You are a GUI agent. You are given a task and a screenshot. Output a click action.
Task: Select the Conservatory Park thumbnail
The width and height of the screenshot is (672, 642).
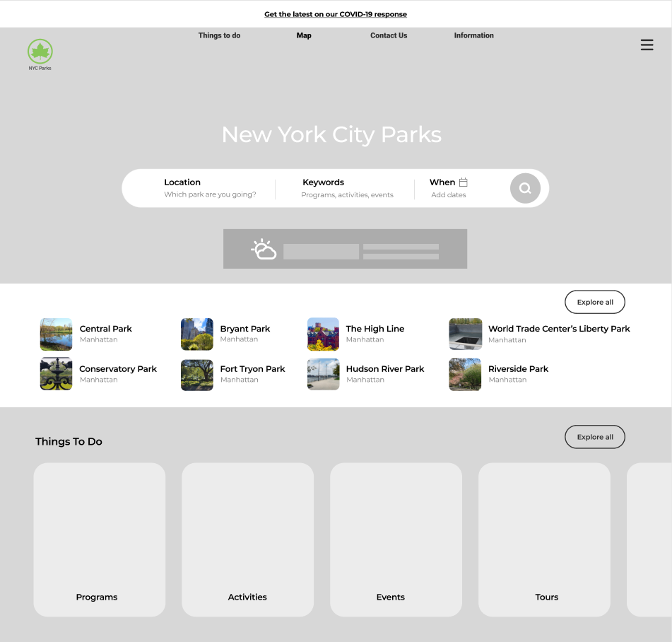pyautogui.click(x=56, y=374)
